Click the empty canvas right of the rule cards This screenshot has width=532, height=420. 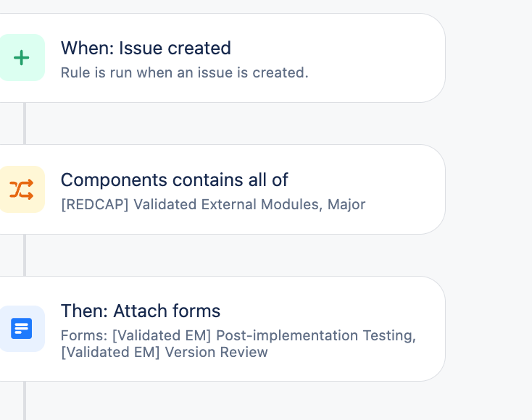pos(489,217)
